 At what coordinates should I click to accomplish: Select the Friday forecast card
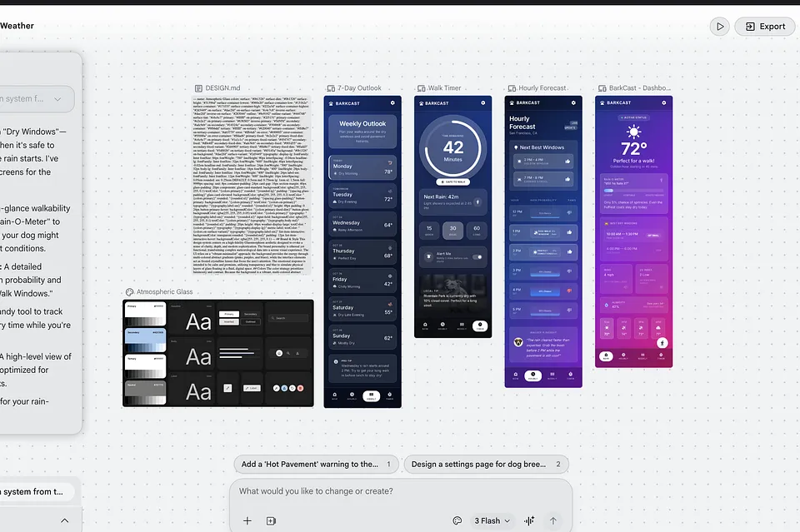(x=362, y=281)
